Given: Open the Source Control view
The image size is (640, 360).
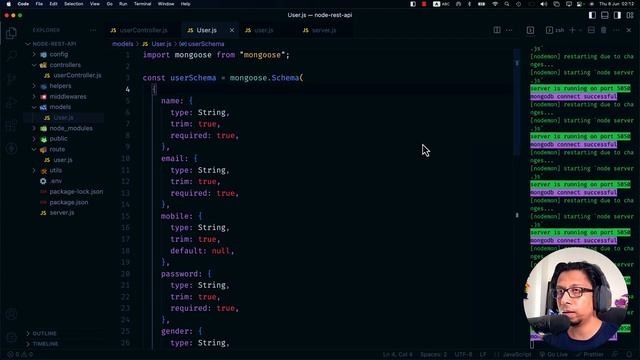Looking at the screenshot, I should point(11,78).
